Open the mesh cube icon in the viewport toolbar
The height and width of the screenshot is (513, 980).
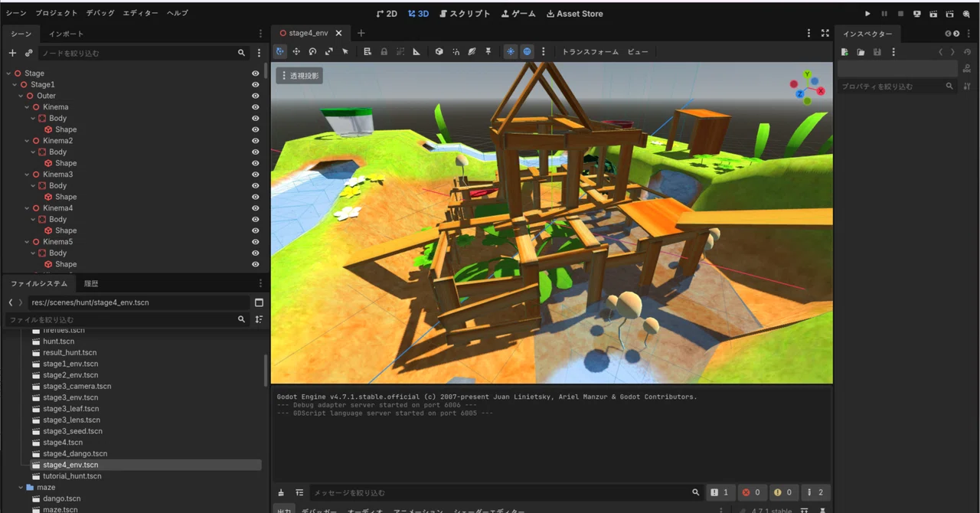point(439,51)
